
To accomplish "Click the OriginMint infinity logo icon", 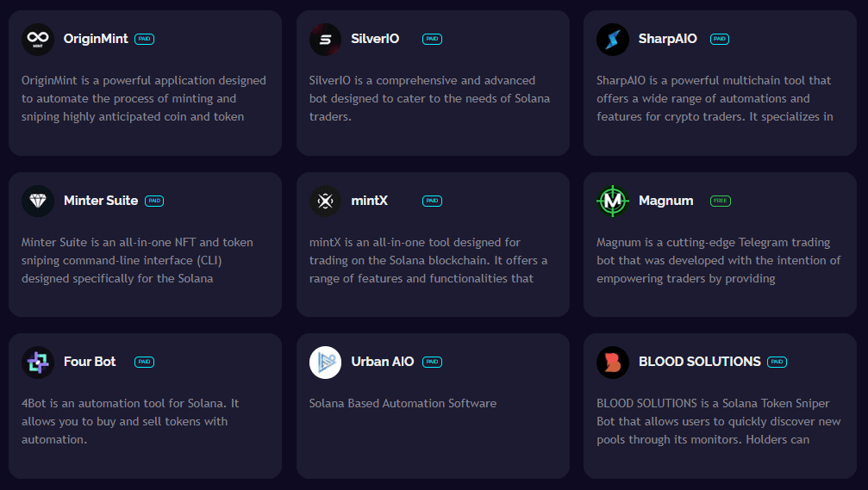I will click(x=38, y=40).
